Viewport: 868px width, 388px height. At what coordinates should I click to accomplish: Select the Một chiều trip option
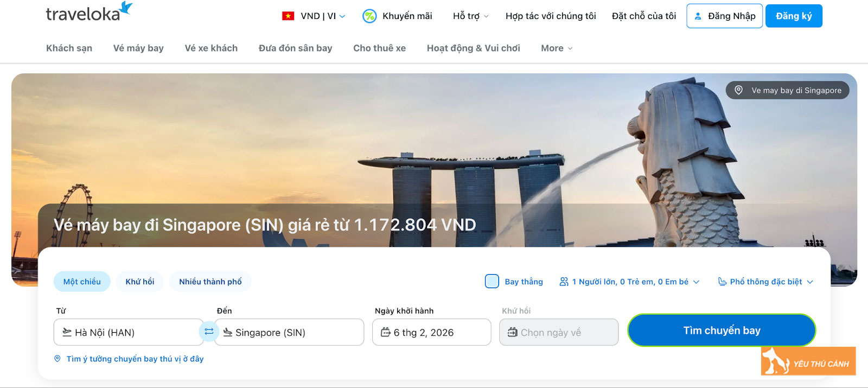82,282
